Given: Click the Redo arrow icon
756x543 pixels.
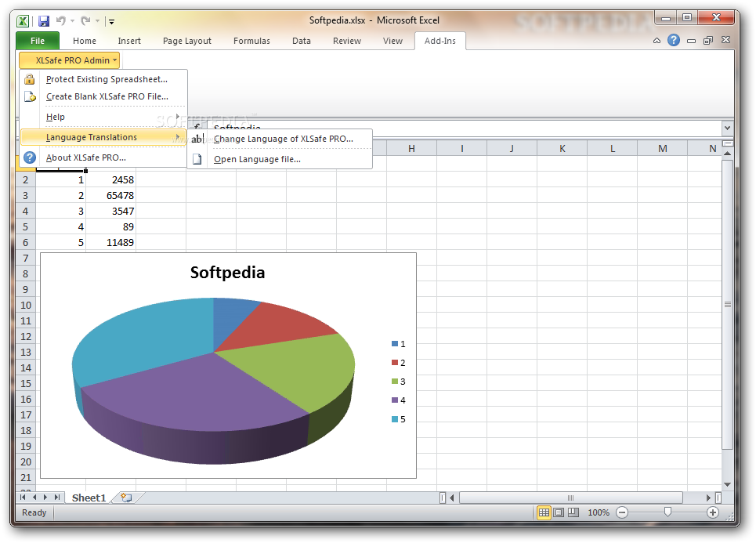Looking at the screenshot, I should [86, 20].
